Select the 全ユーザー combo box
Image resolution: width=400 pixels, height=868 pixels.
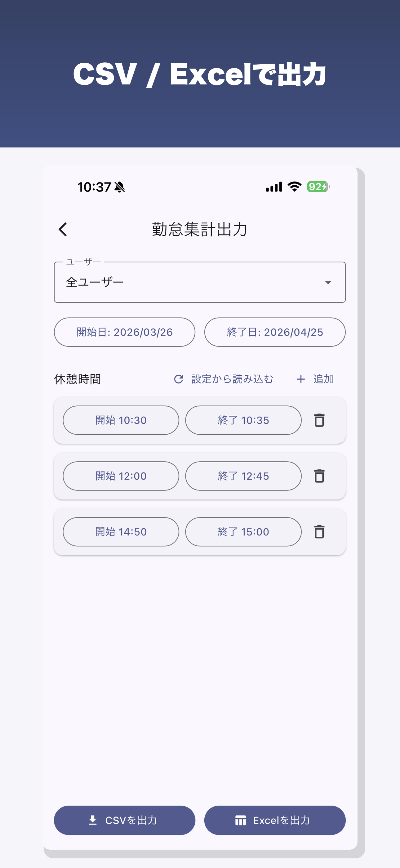(200, 282)
